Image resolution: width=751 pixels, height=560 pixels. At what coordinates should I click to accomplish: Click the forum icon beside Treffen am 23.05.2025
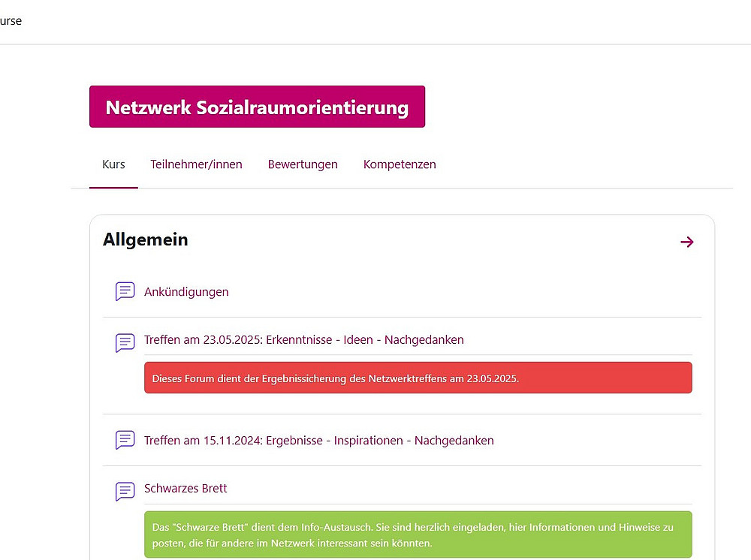(125, 342)
